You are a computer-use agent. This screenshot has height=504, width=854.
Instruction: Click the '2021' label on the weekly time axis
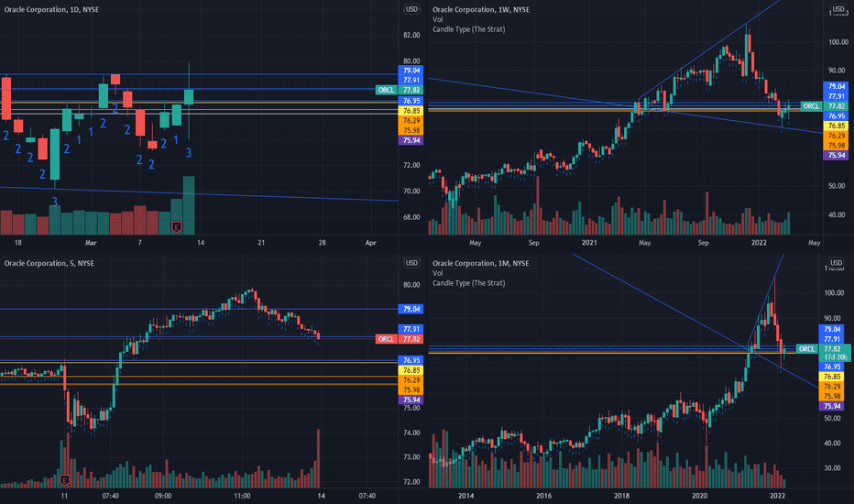coord(589,243)
